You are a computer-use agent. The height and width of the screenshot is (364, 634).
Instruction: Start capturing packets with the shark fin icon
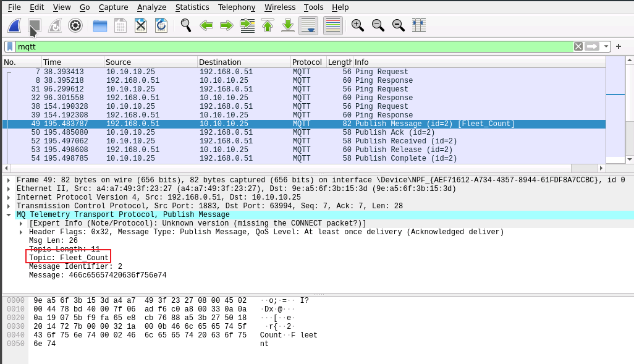click(x=15, y=25)
